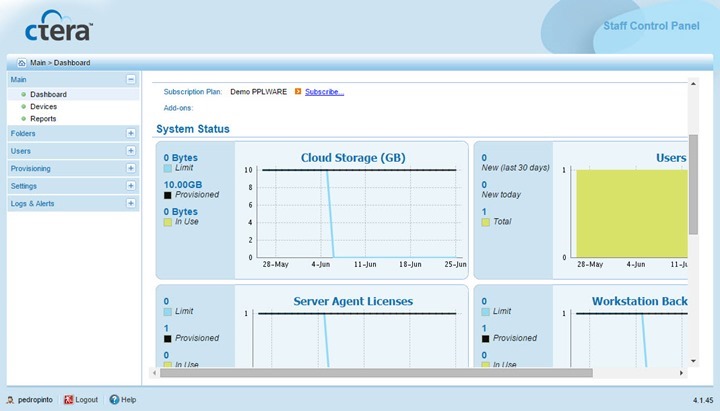This screenshot has width=720, height=411.
Task: Open Devices in the sidebar
Action: (44, 107)
